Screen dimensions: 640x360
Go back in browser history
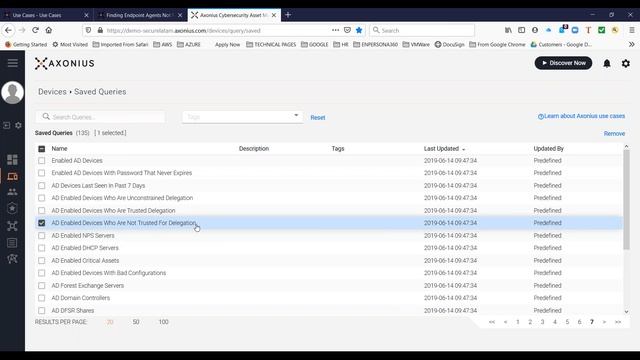coord(8,30)
